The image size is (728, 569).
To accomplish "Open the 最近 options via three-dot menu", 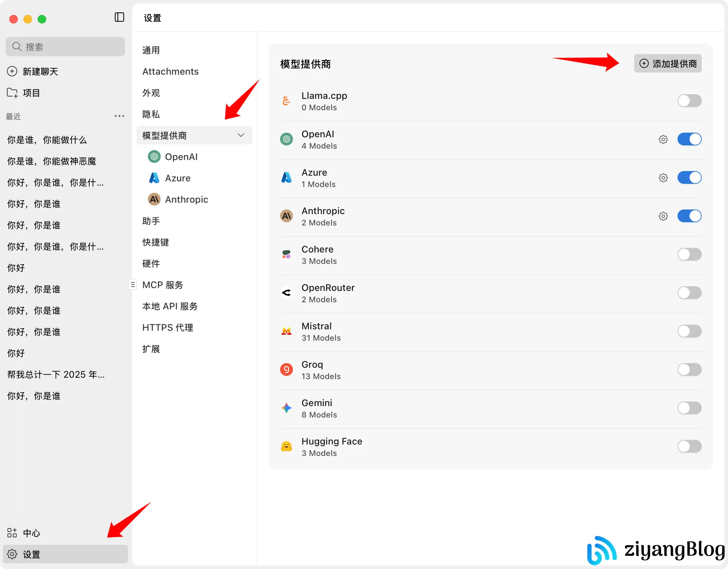I will coord(119,116).
